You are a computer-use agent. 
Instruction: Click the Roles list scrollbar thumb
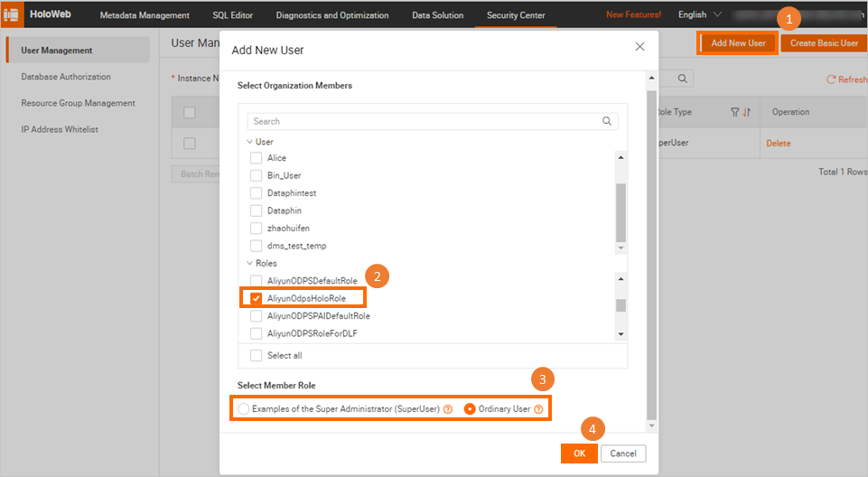click(x=621, y=305)
